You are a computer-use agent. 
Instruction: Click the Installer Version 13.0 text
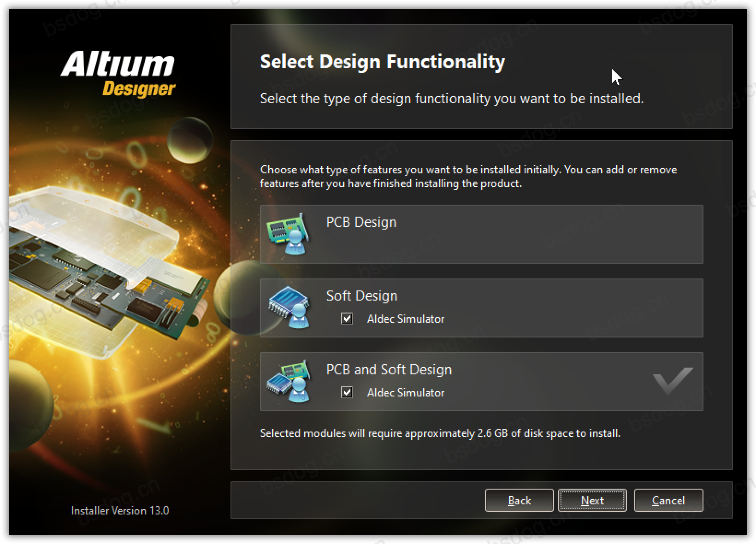(120, 511)
